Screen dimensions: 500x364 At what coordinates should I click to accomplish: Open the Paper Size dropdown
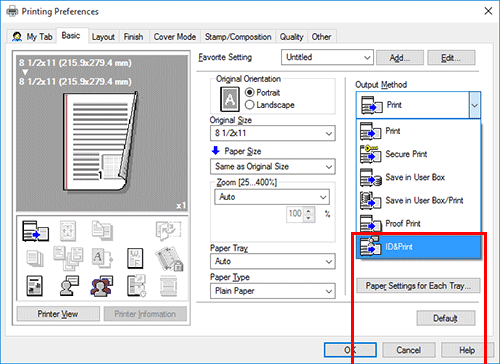click(x=273, y=166)
